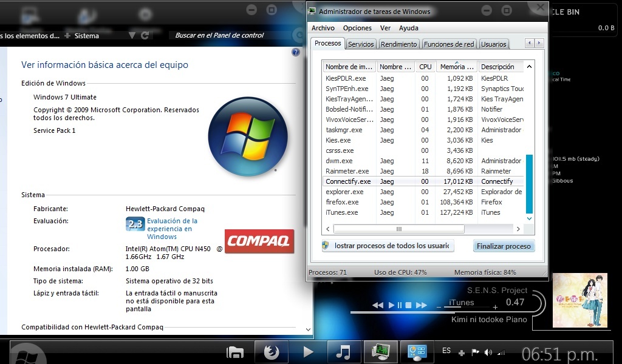Open the file explorer taskbar icon

[235, 351]
